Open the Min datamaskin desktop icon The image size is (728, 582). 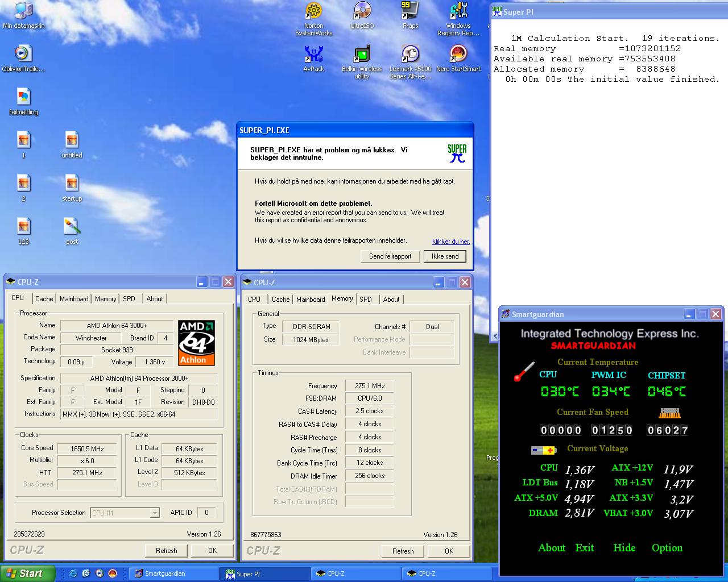[x=23, y=11]
